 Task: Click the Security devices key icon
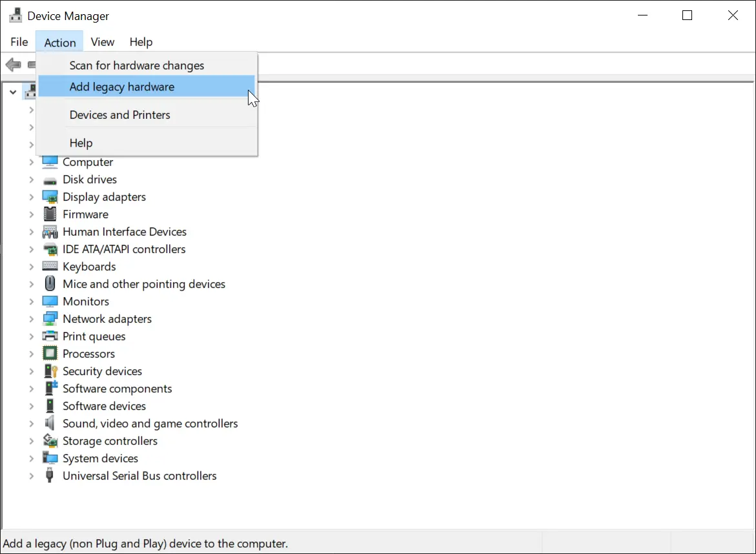click(50, 371)
